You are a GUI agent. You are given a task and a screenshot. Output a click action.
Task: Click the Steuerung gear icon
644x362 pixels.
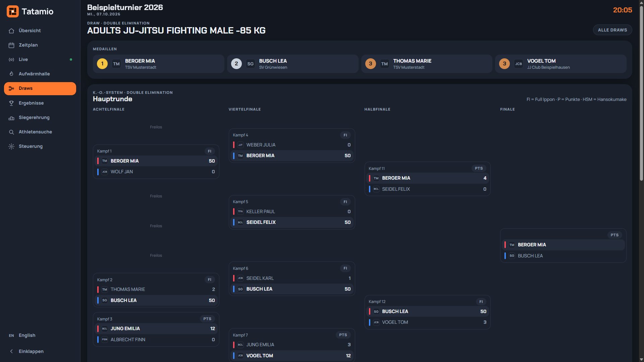click(11, 146)
